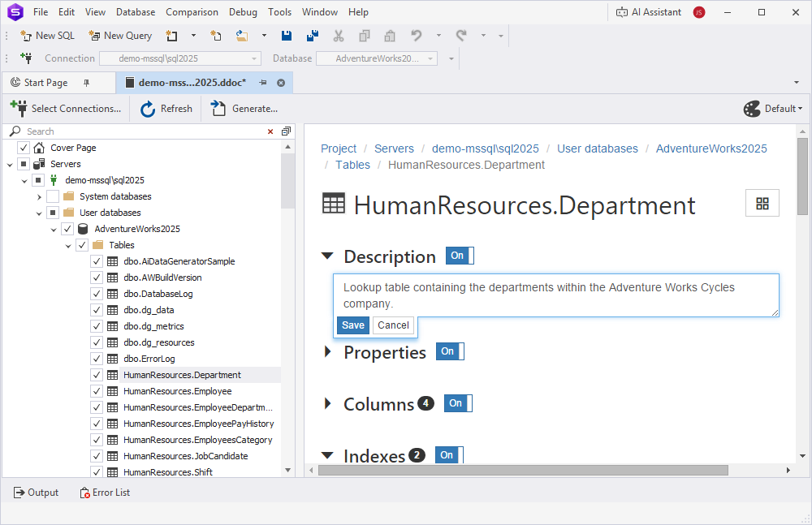Click collapse all icon beside search box

(286, 131)
